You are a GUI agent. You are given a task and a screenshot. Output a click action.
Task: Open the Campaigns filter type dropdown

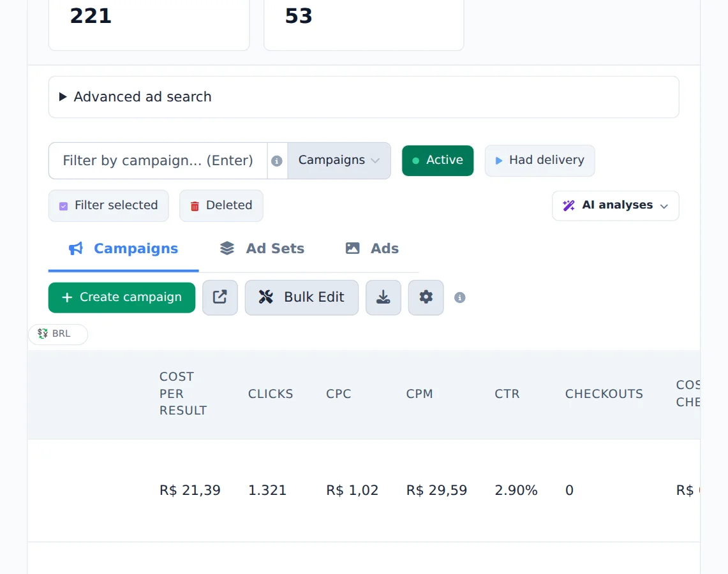pos(339,161)
